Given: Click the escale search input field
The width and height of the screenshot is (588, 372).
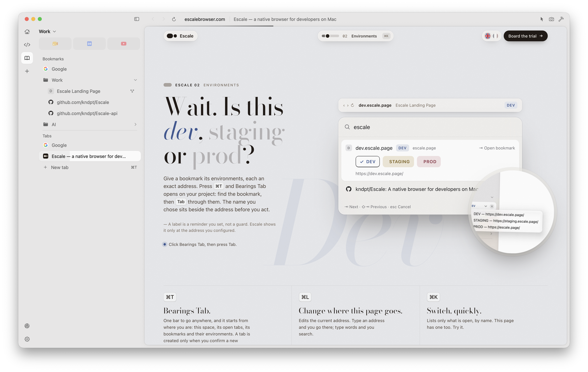Looking at the screenshot, I should tap(430, 127).
